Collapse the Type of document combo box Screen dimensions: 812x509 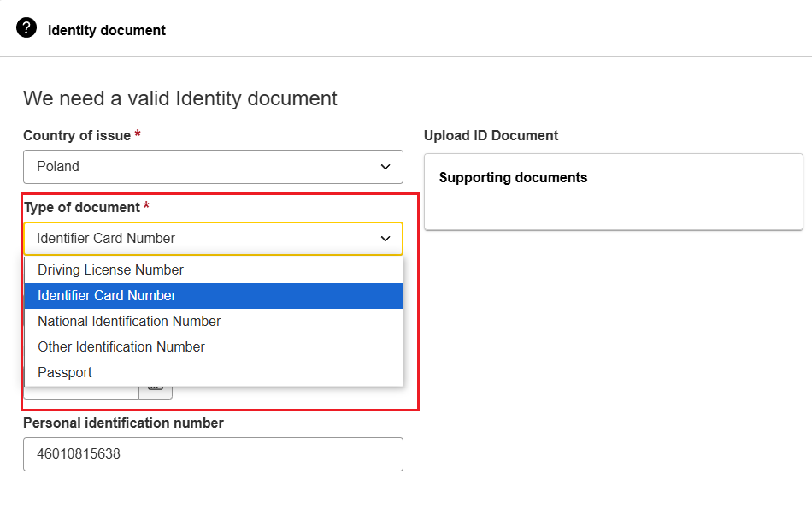pyautogui.click(x=213, y=239)
